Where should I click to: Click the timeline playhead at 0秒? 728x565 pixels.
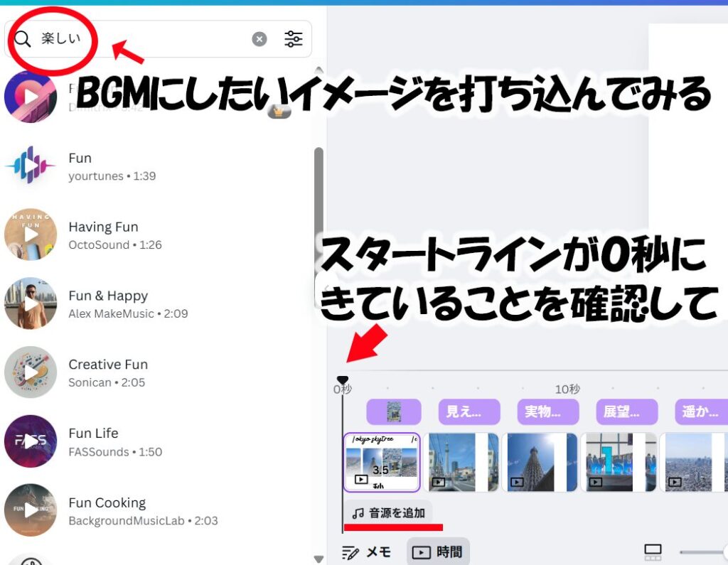343,380
